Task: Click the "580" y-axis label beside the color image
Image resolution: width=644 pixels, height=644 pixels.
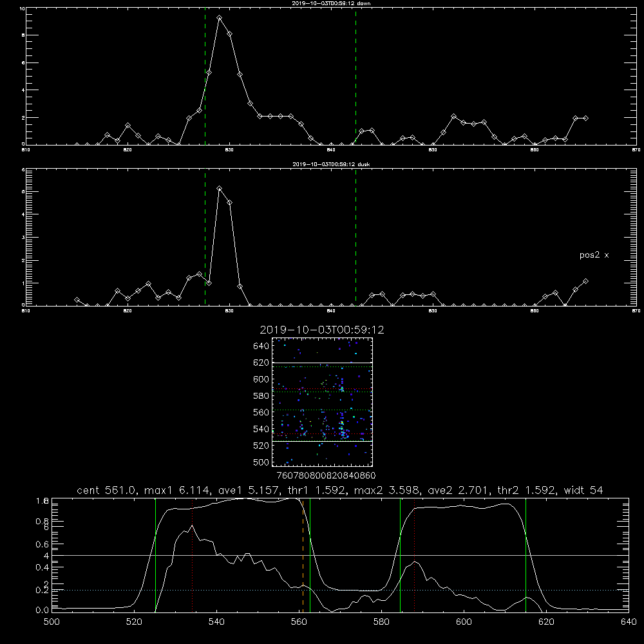Action: [261, 396]
